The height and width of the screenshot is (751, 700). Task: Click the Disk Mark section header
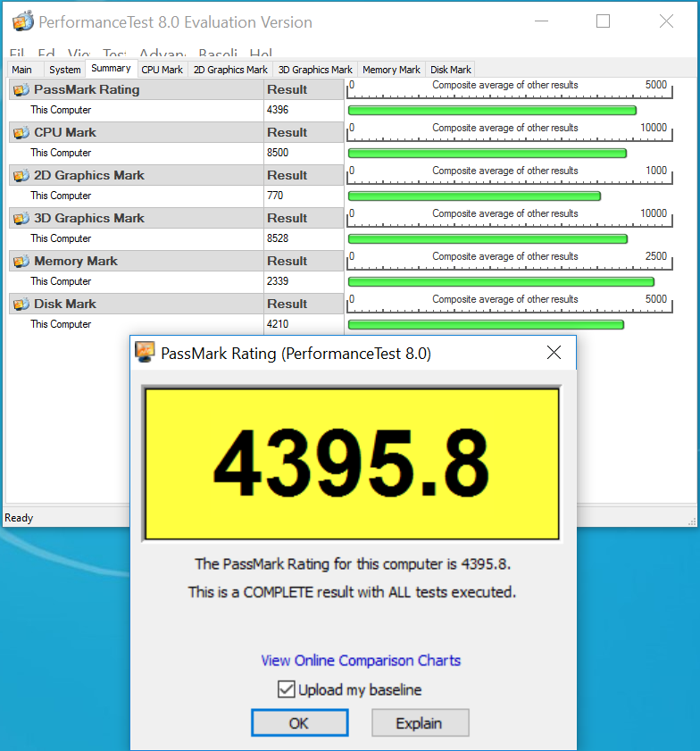[136, 305]
